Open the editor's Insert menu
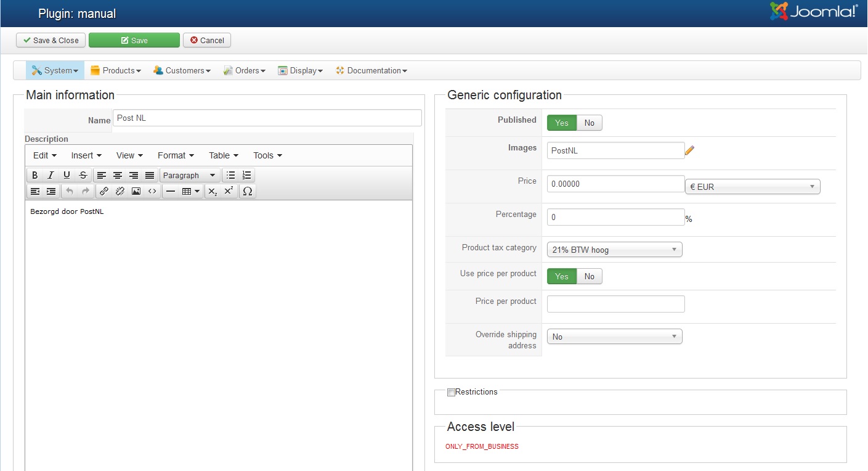The width and height of the screenshot is (868, 471). tap(86, 155)
